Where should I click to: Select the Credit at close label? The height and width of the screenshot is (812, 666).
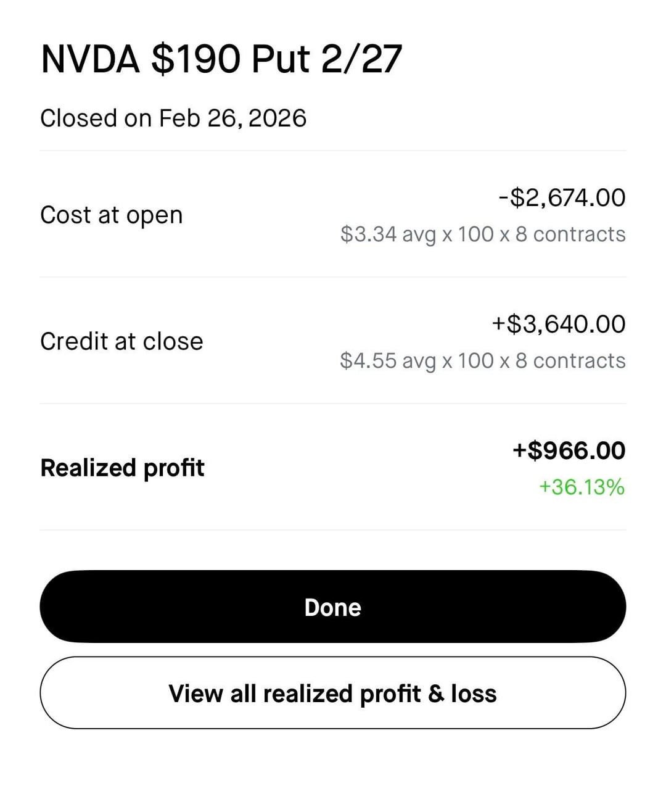(121, 341)
